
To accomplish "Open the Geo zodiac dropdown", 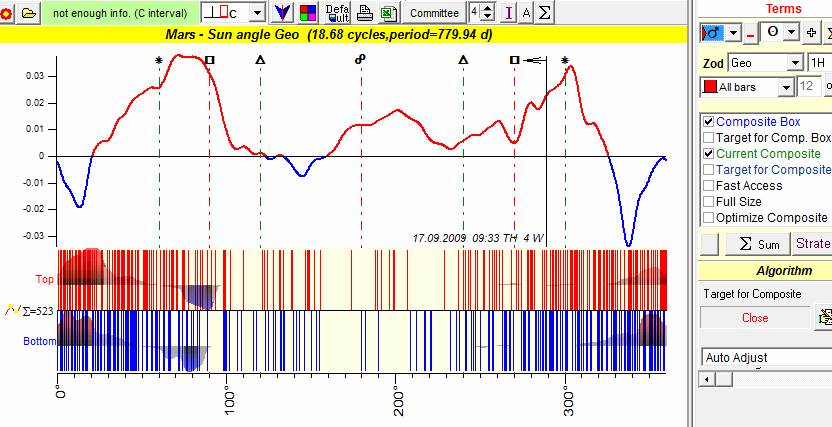I will click(795, 63).
